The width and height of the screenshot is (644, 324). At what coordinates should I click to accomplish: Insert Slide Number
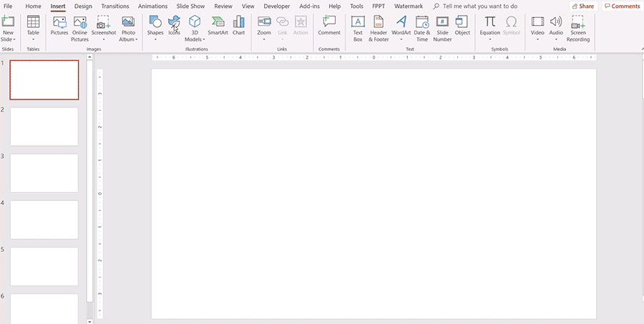[442, 26]
